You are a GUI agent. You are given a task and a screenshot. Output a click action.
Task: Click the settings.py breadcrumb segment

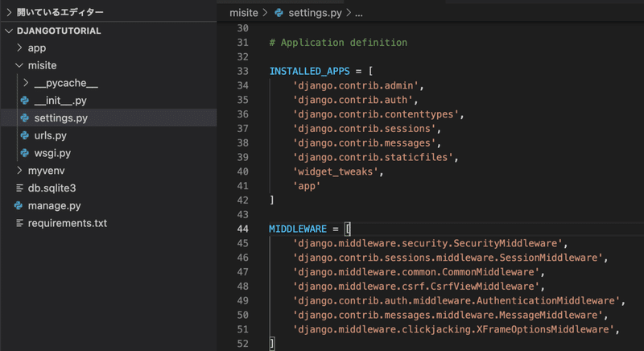pyautogui.click(x=315, y=13)
